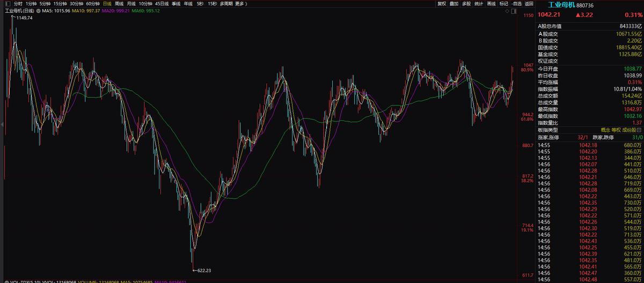This screenshot has height=283, width=644.
Task: Click the 最高指数 value 1042.97
Action: [x=633, y=109]
